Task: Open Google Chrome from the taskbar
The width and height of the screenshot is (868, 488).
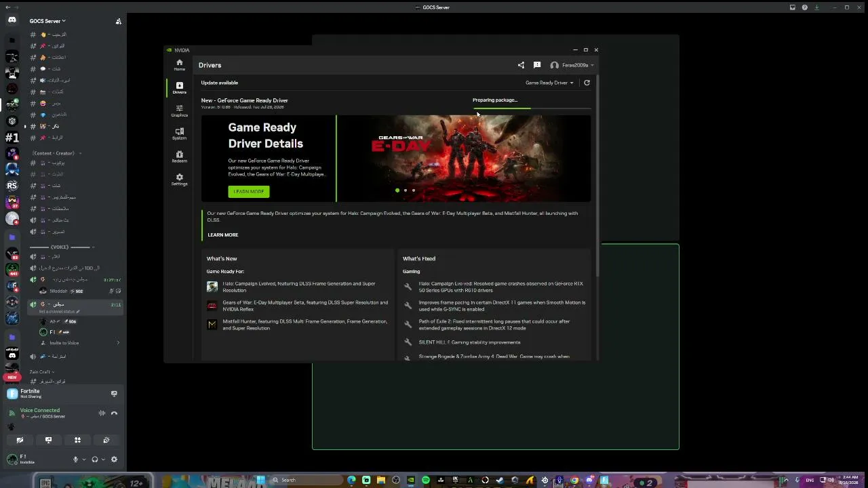Action: [574, 480]
